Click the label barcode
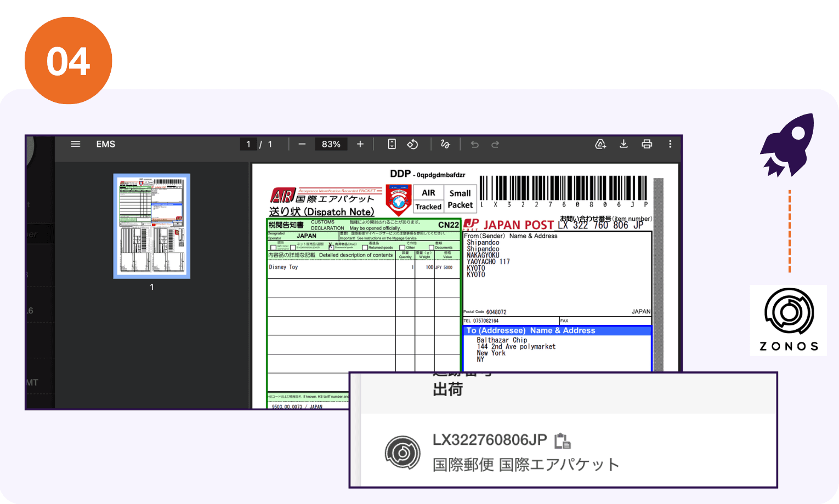The width and height of the screenshot is (839, 504). [x=564, y=188]
